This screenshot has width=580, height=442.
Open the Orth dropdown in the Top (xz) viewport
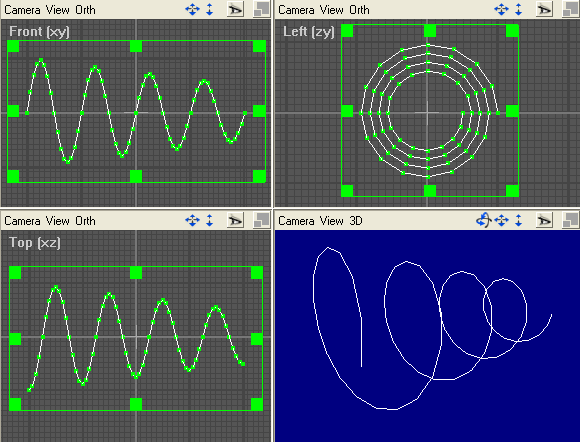(85, 221)
